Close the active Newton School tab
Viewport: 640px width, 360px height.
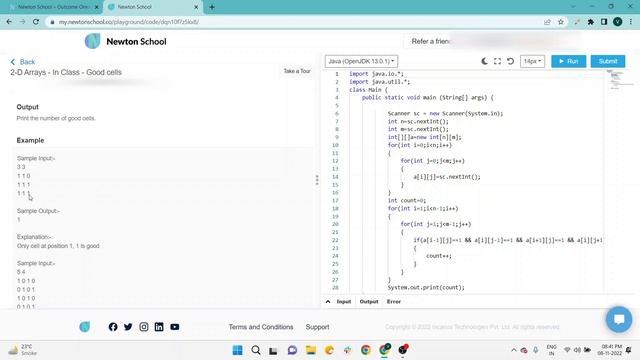coord(196,7)
